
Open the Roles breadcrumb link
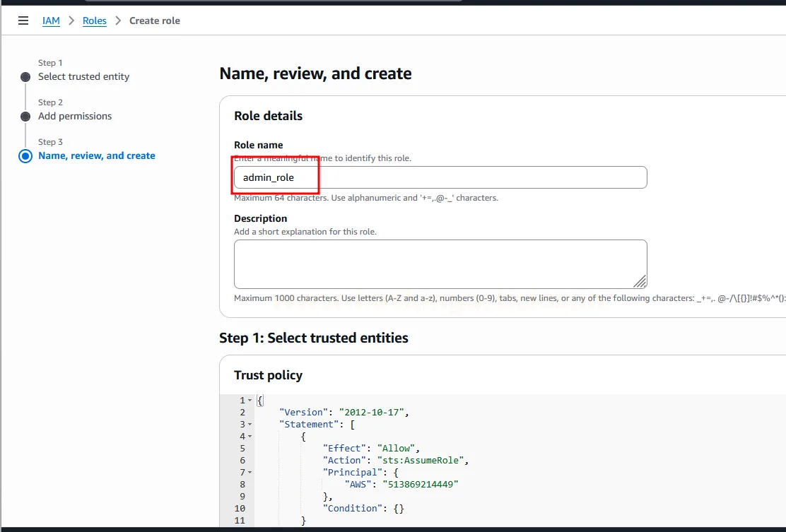point(94,20)
